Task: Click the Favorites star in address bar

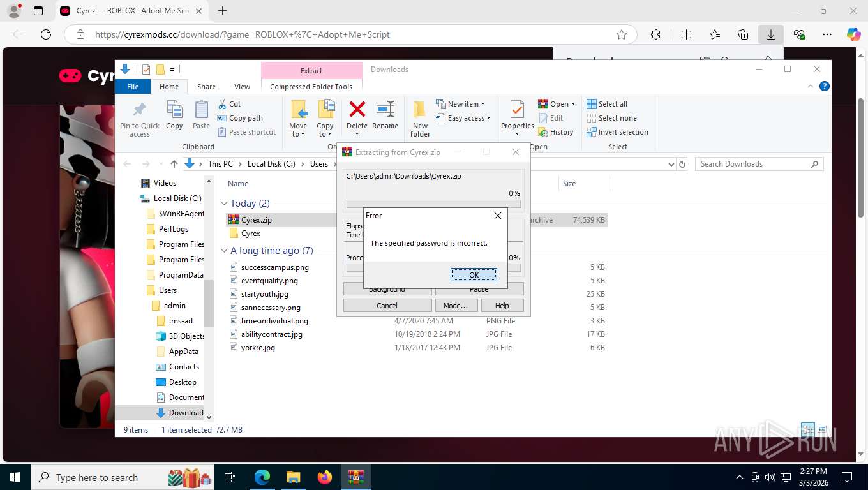Action: point(622,34)
